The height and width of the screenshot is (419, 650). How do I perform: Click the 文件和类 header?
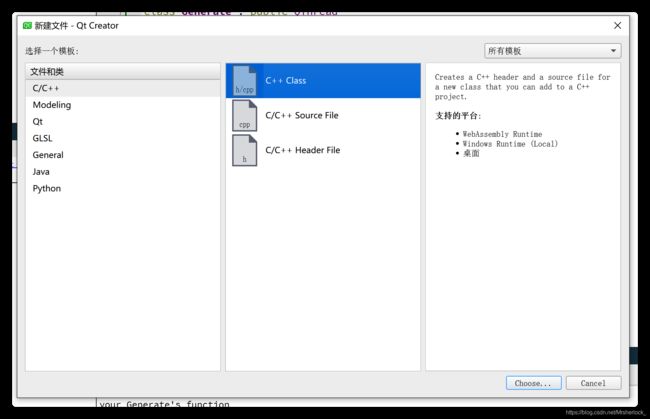click(123, 72)
